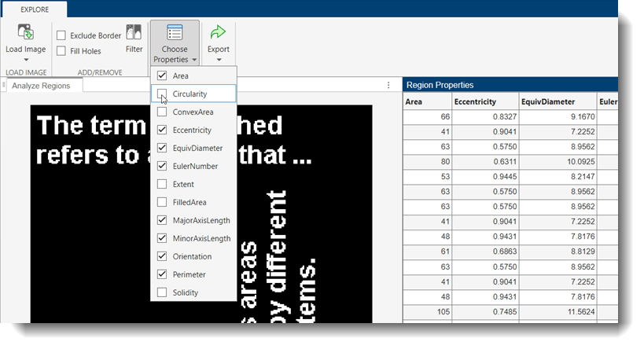Uncheck the MajorAxisLength property

[162, 220]
